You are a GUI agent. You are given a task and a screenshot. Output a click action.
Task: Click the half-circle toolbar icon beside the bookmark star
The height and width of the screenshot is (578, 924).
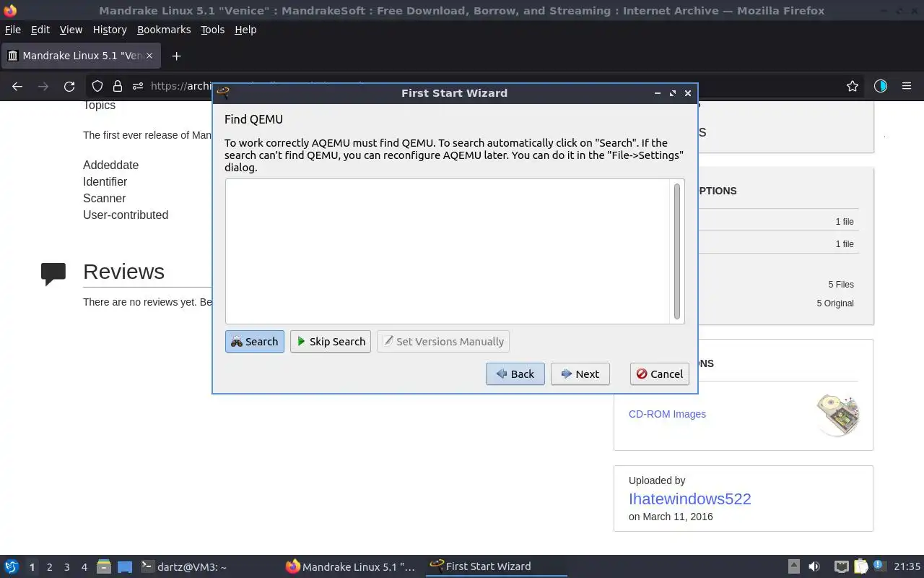[881, 86]
